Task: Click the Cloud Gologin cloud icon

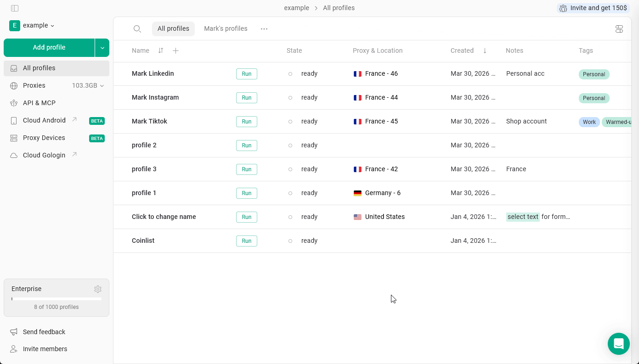Action: pos(14,155)
